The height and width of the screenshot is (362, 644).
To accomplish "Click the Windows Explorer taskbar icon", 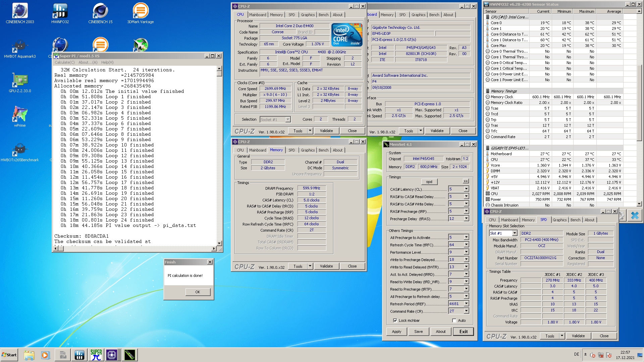I will pos(29,355).
